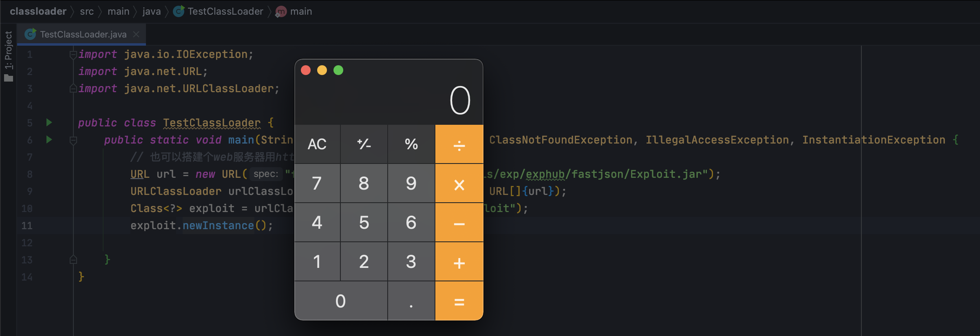Select the TestClassLoader.java editor tab
This screenshot has width=980, height=336.
83,34
